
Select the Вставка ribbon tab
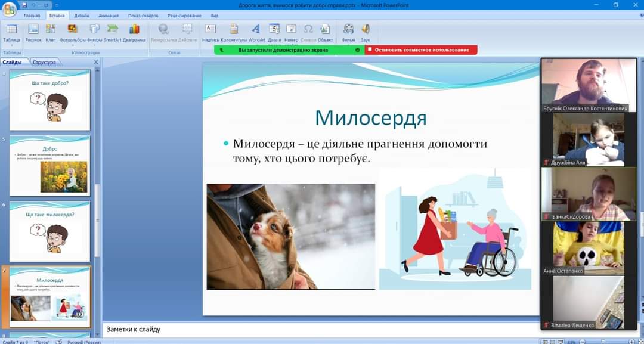click(x=57, y=16)
